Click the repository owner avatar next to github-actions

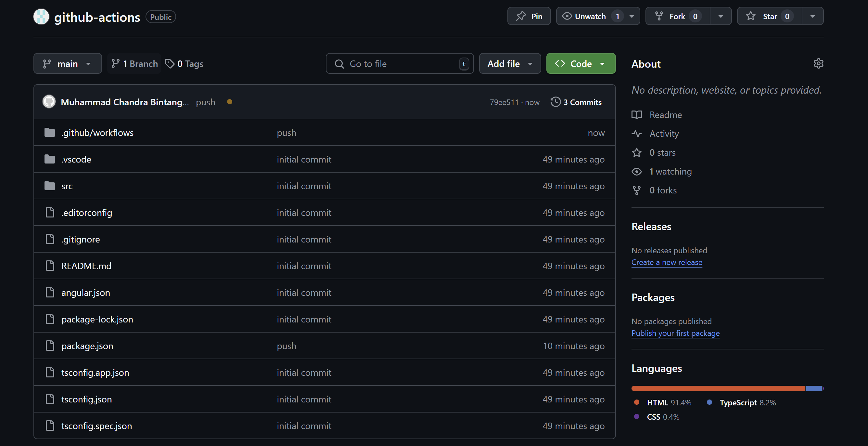(x=41, y=17)
